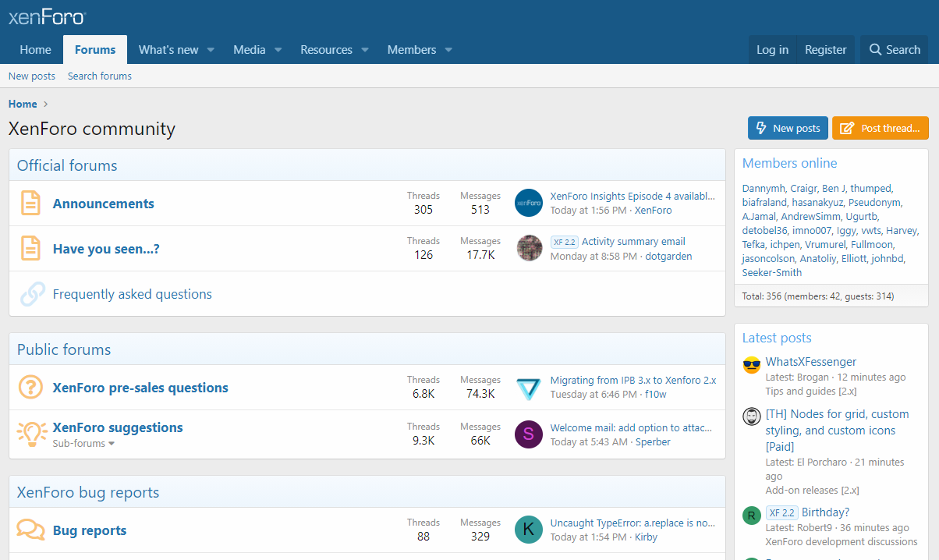Select the Forums tab
939x560 pixels.
point(95,50)
